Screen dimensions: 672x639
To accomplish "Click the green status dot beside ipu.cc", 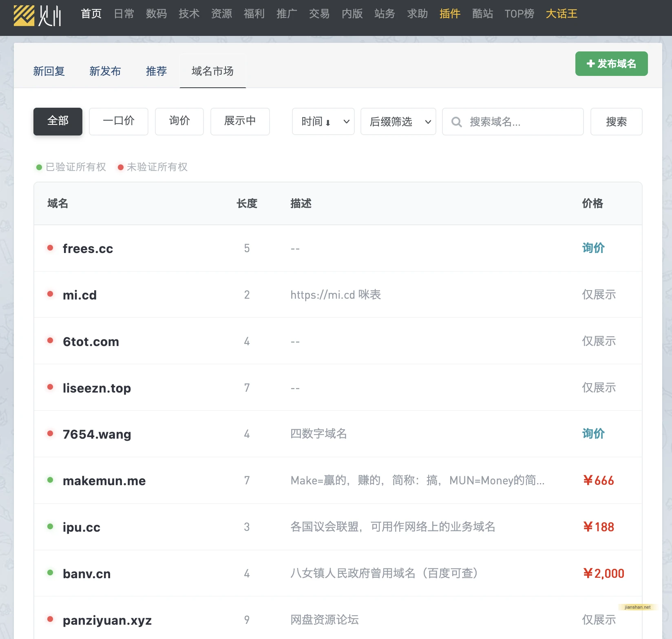I will point(50,526).
